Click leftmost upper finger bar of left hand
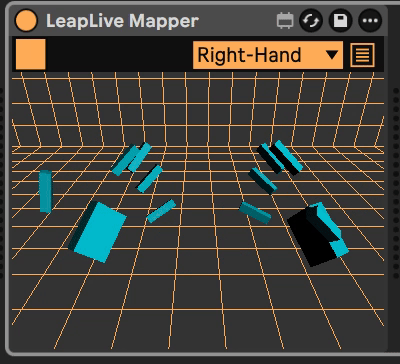Viewport: 400px width, 364px height. click(x=125, y=160)
